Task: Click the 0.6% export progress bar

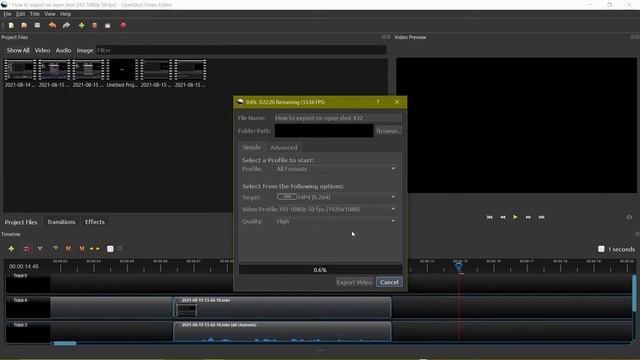Action: 320,270
